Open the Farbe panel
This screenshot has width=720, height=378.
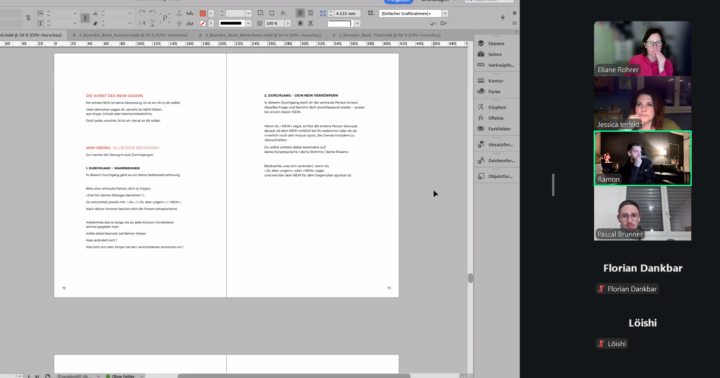pos(496,92)
